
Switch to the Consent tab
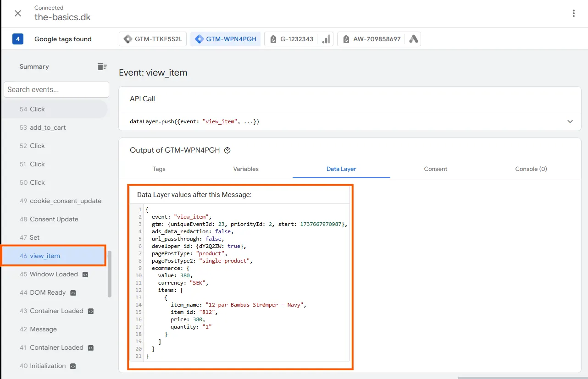pyautogui.click(x=436, y=169)
